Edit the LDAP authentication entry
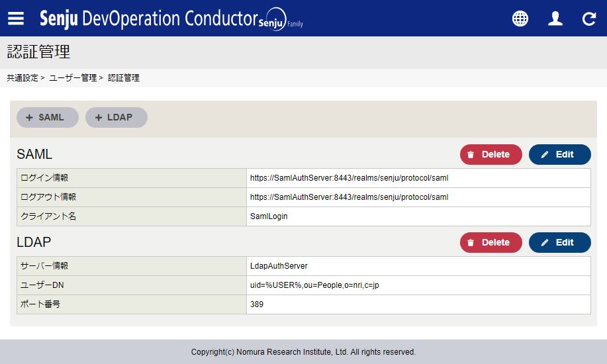The width and height of the screenshot is (607, 364). [x=560, y=242]
